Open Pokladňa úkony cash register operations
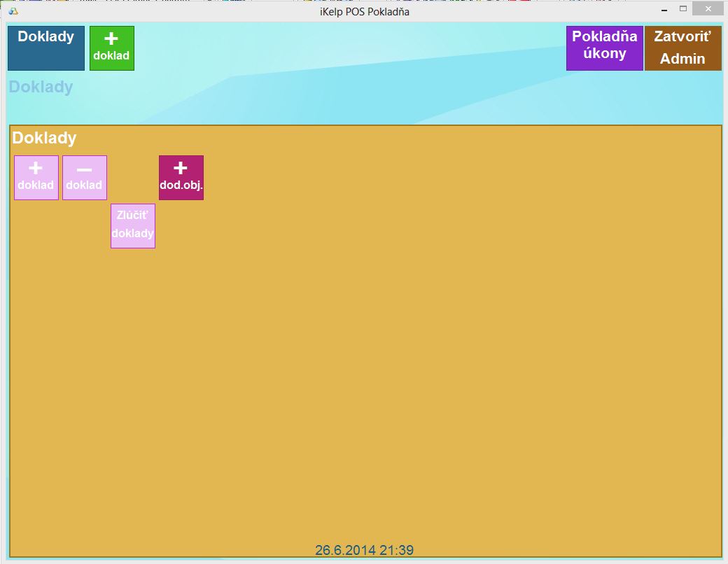Viewport: 728px width, 564px height. click(604, 48)
